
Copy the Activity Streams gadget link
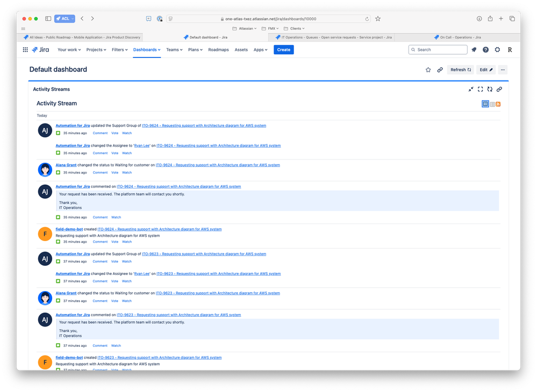[x=499, y=89]
